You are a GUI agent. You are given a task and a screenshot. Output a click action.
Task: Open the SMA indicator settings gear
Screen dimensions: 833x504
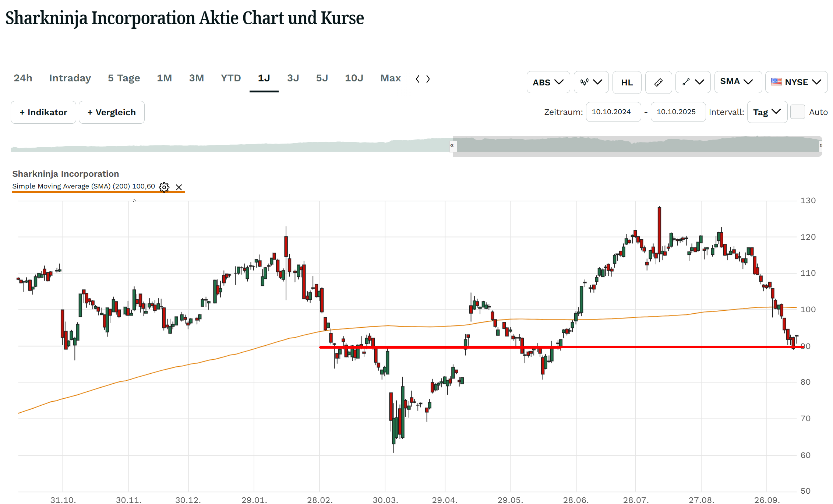[164, 187]
